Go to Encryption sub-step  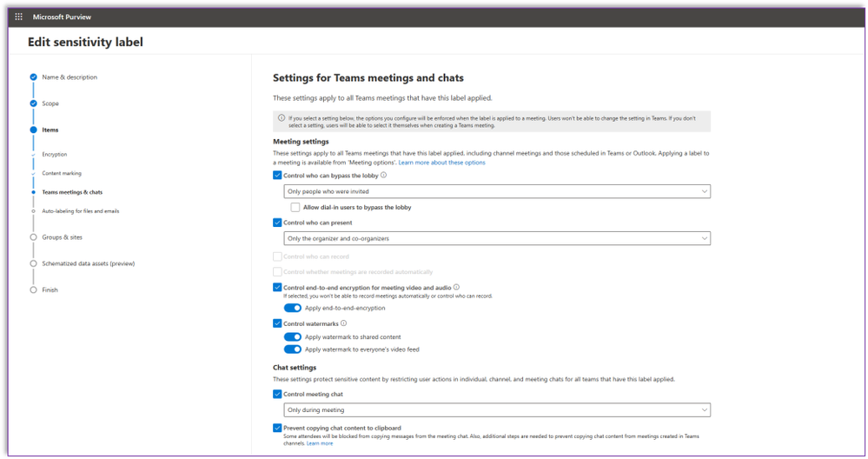[x=55, y=155]
